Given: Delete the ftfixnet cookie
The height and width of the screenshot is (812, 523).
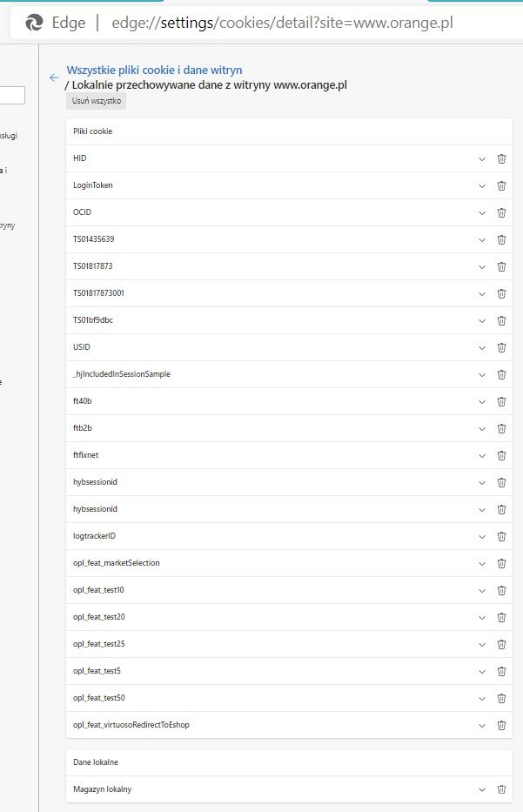Looking at the screenshot, I should point(501,455).
